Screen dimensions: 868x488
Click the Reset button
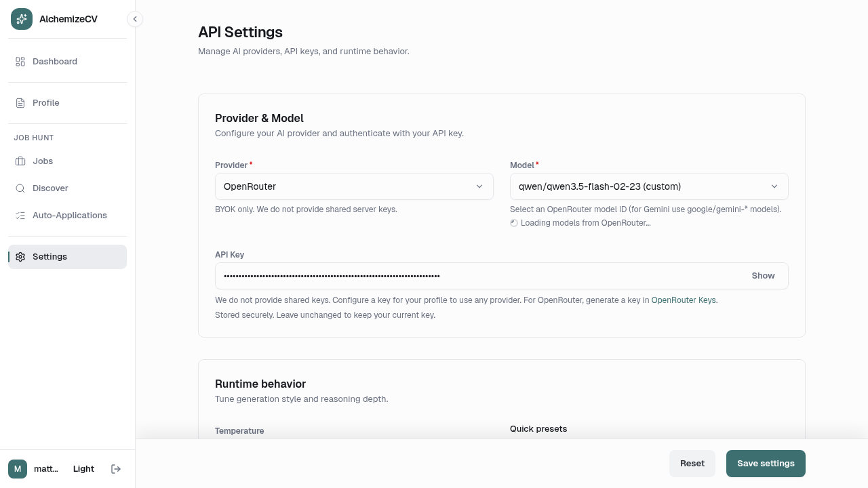tap(692, 464)
